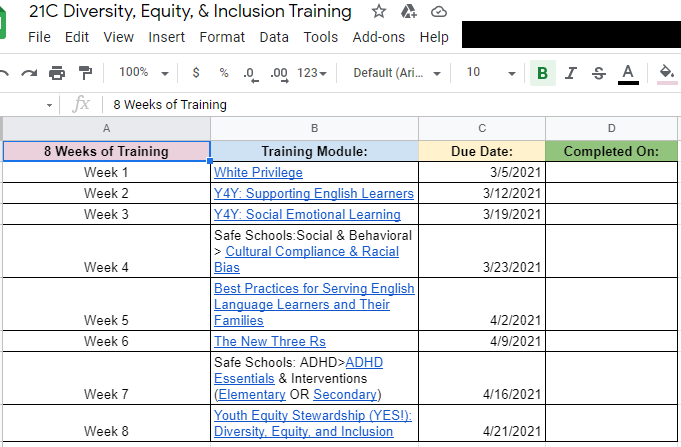The height and width of the screenshot is (447, 681).
Task: Open the Insert menu
Action: [166, 37]
